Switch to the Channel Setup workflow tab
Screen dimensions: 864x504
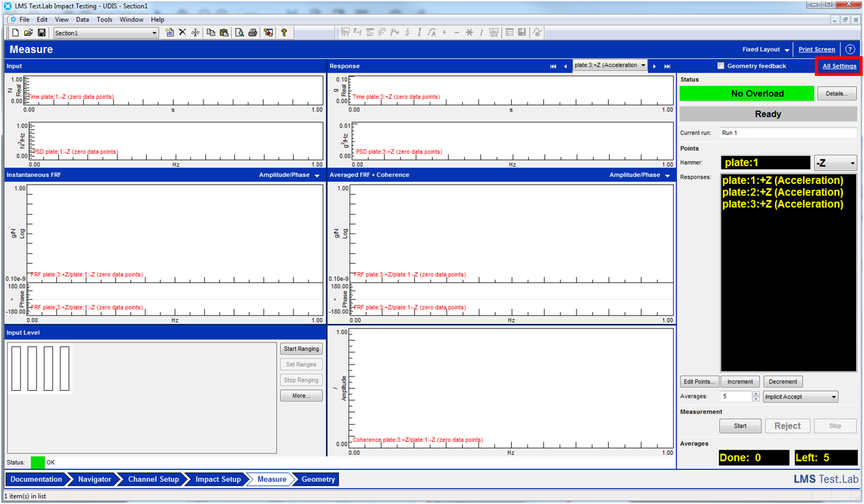point(153,479)
